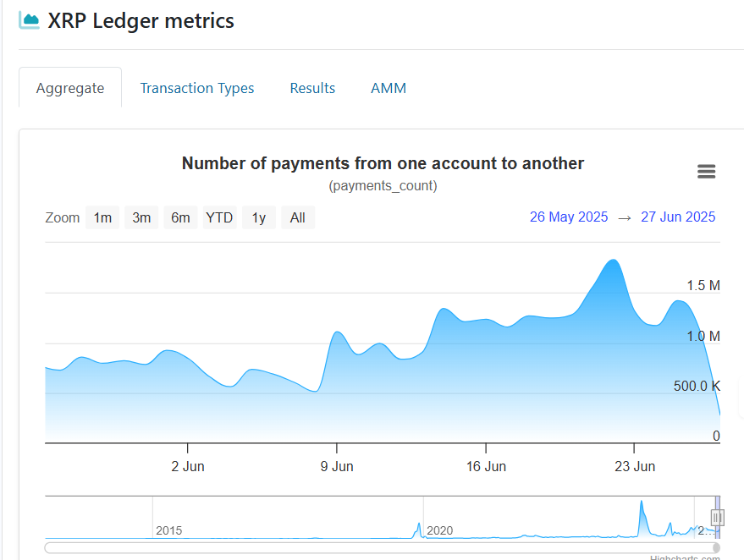This screenshot has height=560, width=744.
Task: Switch to the Transaction Types tab
Action: click(197, 88)
